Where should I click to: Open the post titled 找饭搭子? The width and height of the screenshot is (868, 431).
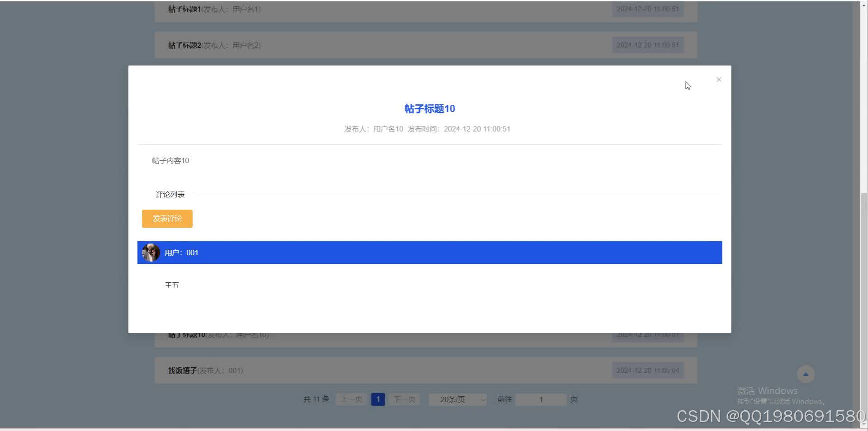[x=182, y=370]
